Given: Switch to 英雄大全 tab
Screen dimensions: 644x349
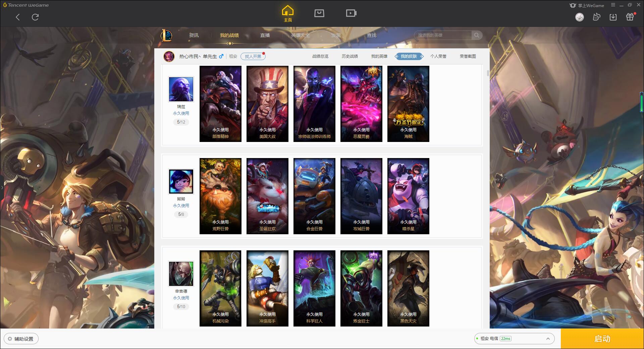Looking at the screenshot, I should click(x=301, y=35).
